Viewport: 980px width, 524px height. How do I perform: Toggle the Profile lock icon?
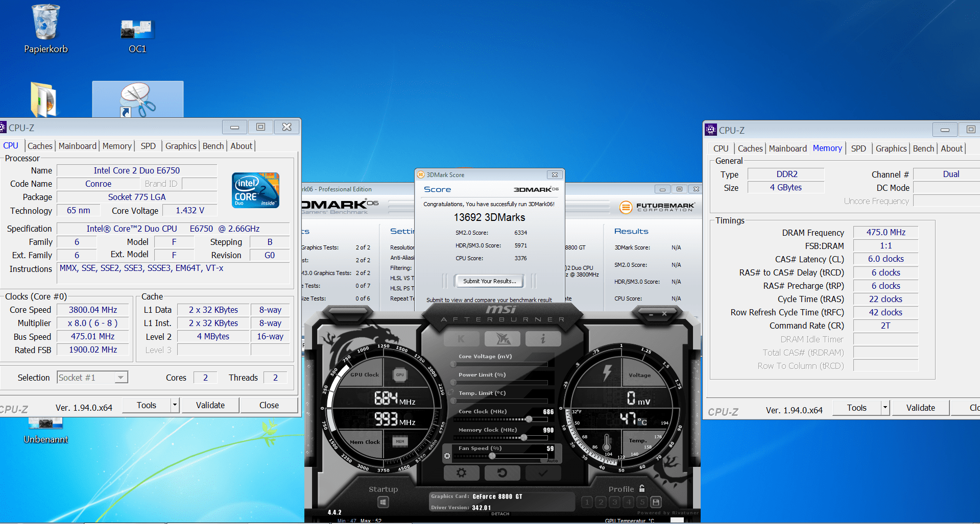(642, 488)
